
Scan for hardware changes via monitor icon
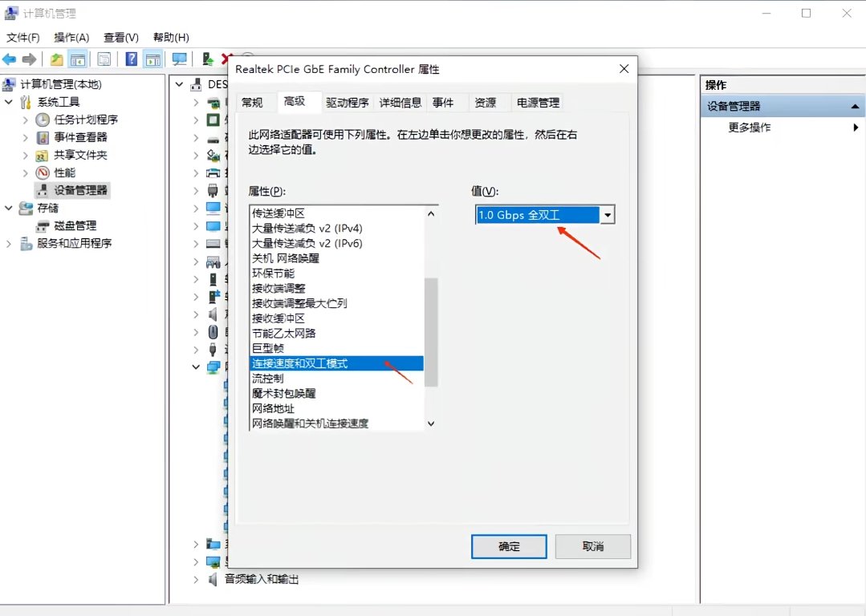(x=180, y=59)
